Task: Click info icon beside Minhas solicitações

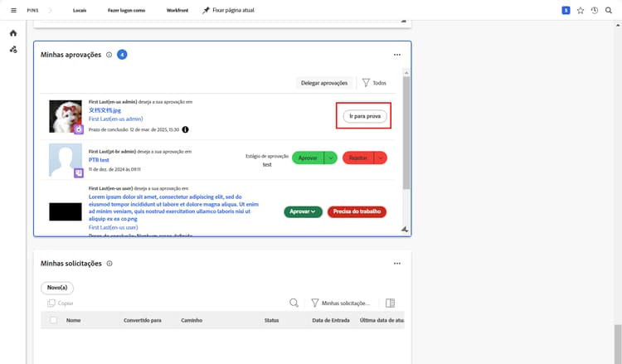Action: point(109,264)
